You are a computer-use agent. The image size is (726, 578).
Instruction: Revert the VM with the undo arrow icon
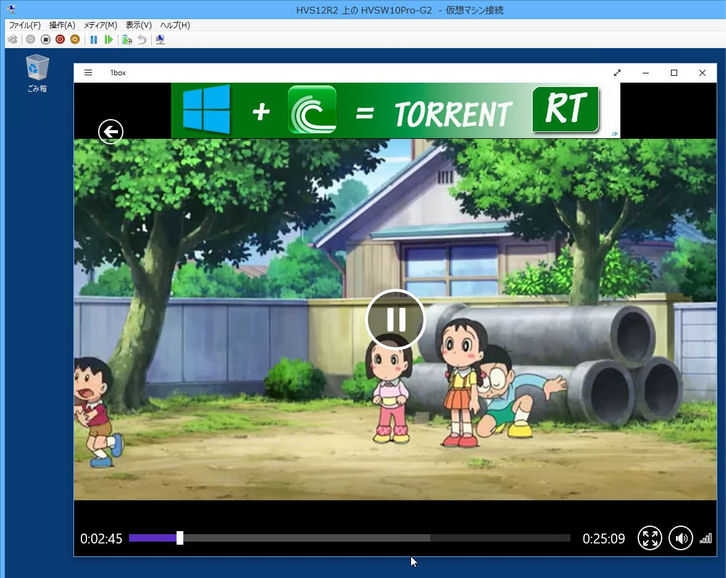tap(142, 39)
